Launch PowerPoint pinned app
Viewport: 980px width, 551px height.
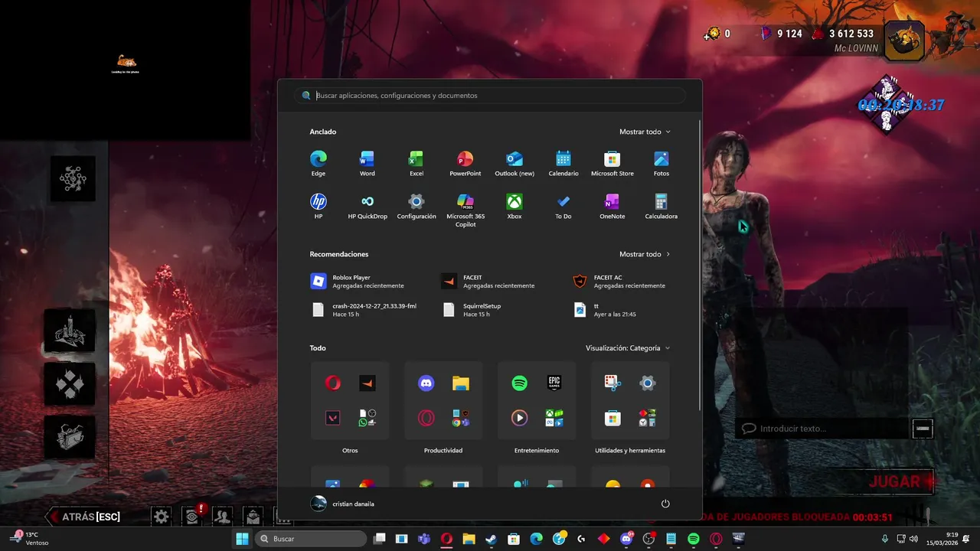pyautogui.click(x=465, y=163)
